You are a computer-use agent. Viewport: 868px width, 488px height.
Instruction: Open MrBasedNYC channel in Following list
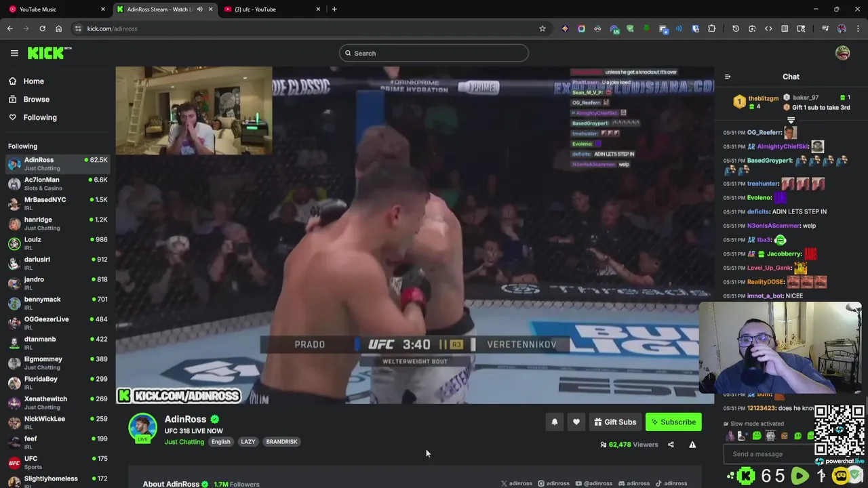click(x=58, y=203)
